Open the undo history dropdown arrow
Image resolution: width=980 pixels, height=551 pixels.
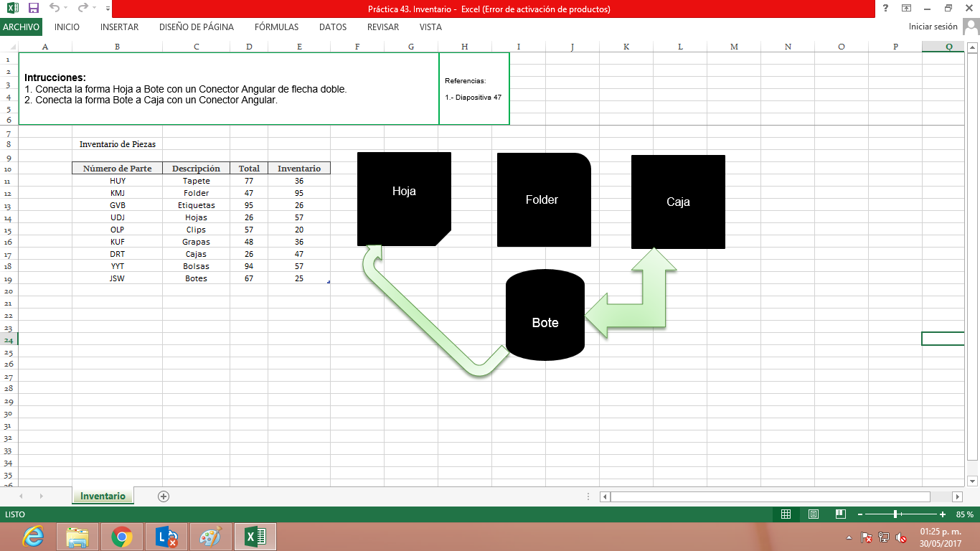(x=66, y=9)
